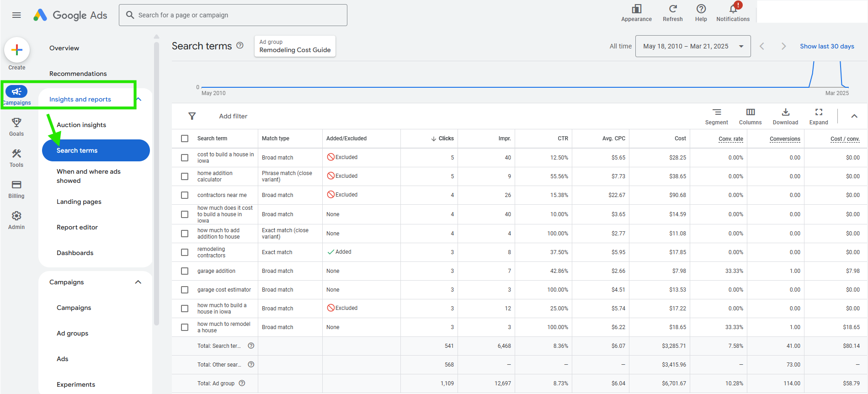The width and height of the screenshot is (868, 394).
Task: Open the hamburger main menu
Action: coord(16,15)
